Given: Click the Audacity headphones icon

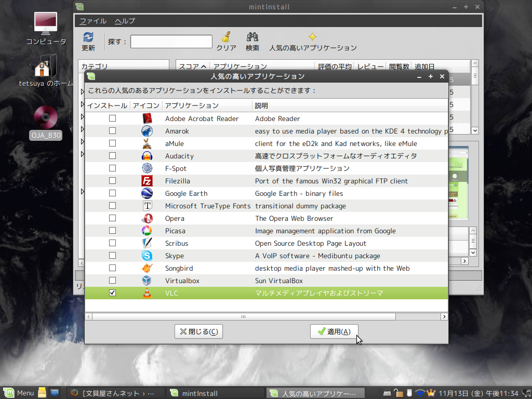Looking at the screenshot, I should click(147, 156).
